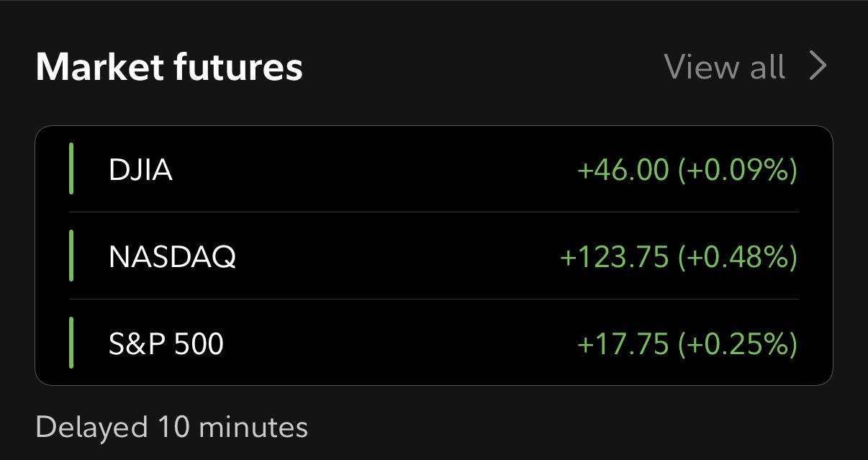The image size is (868, 460).
Task: Click the divider between DJIA and NASDAQ
Action: point(434,212)
